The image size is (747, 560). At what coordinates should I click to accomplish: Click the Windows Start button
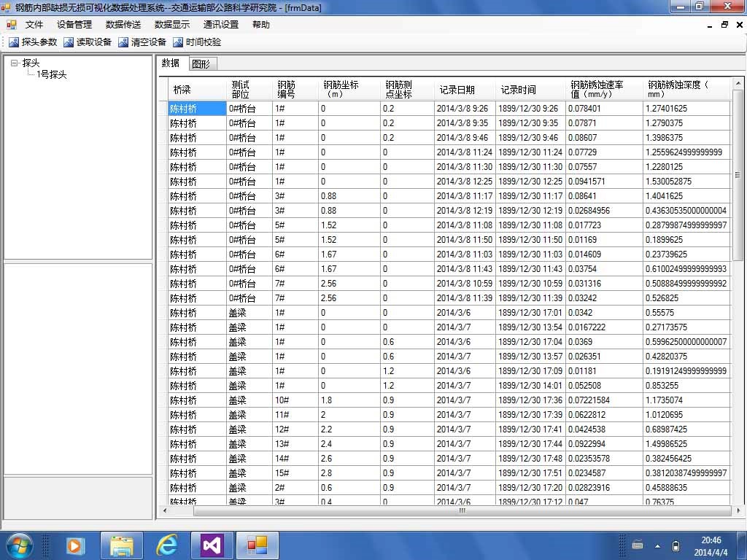click(x=19, y=545)
